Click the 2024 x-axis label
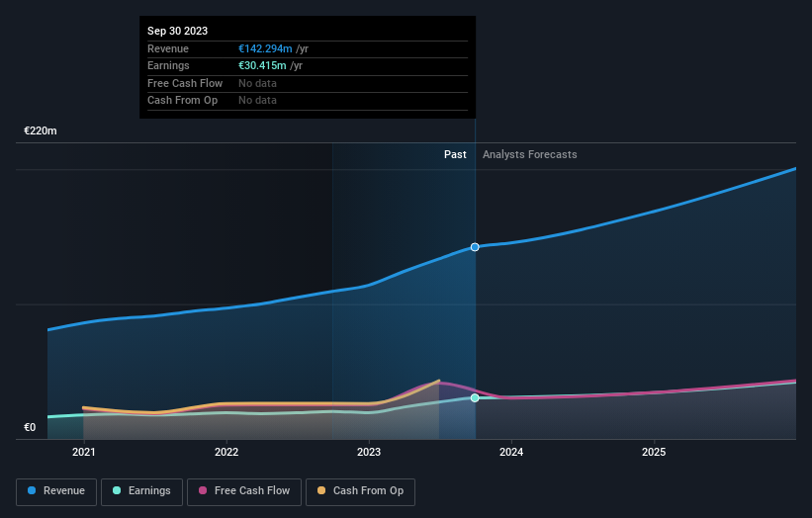812x518 pixels. (x=511, y=452)
